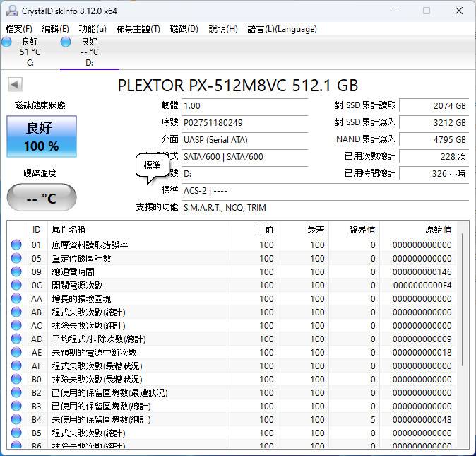Click status orb for attribute B3

tap(16, 406)
